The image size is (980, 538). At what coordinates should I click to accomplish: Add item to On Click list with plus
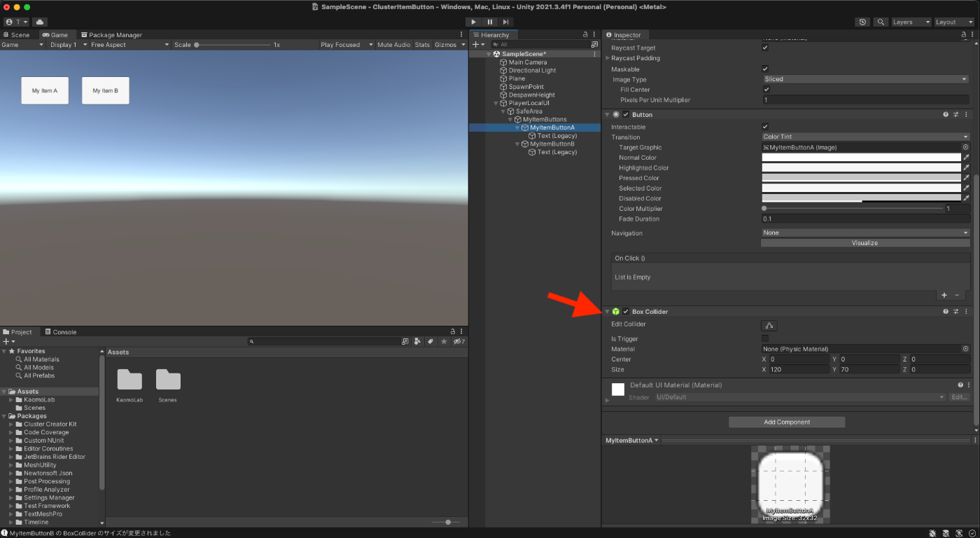(944, 296)
